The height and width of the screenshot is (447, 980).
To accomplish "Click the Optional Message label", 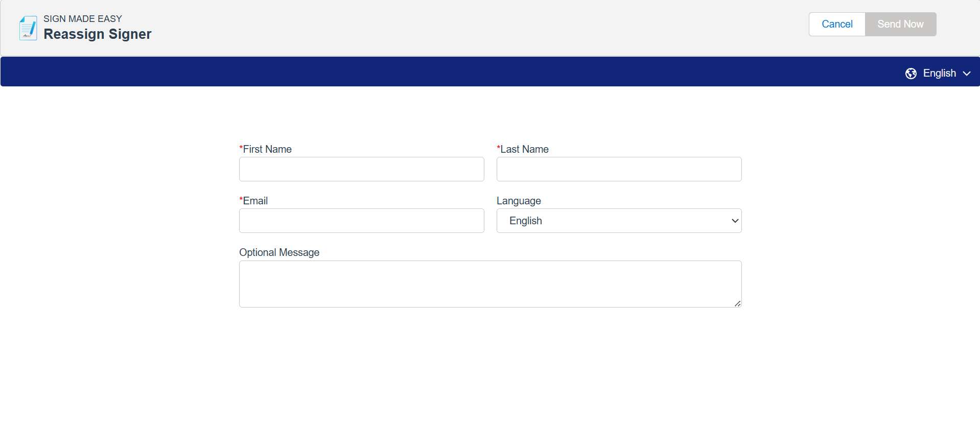I will 279,252.
